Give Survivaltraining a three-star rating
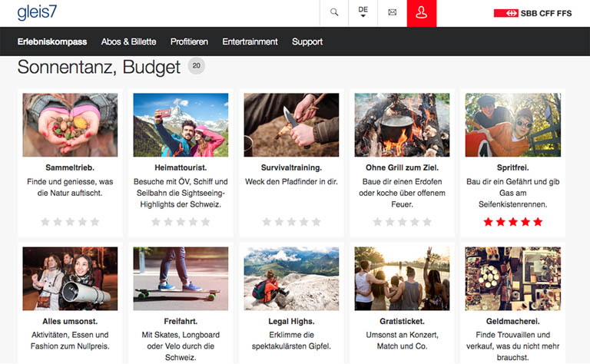Image resolution: width=590 pixels, height=364 pixels. pyautogui.click(x=291, y=222)
